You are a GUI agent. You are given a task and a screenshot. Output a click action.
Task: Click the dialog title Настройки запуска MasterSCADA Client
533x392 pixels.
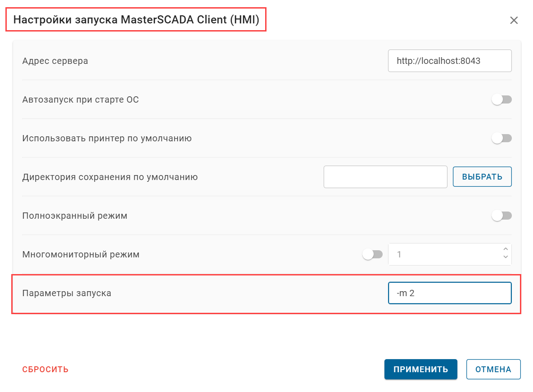point(136,20)
